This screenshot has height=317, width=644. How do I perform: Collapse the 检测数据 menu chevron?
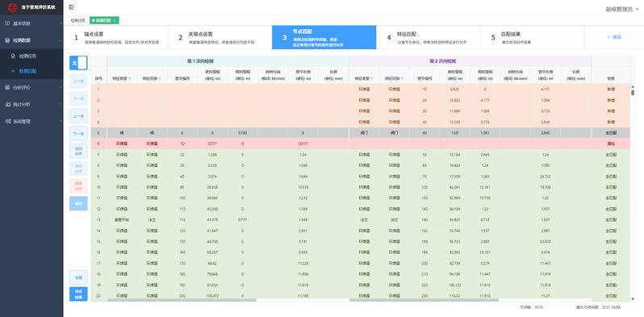[61, 40]
